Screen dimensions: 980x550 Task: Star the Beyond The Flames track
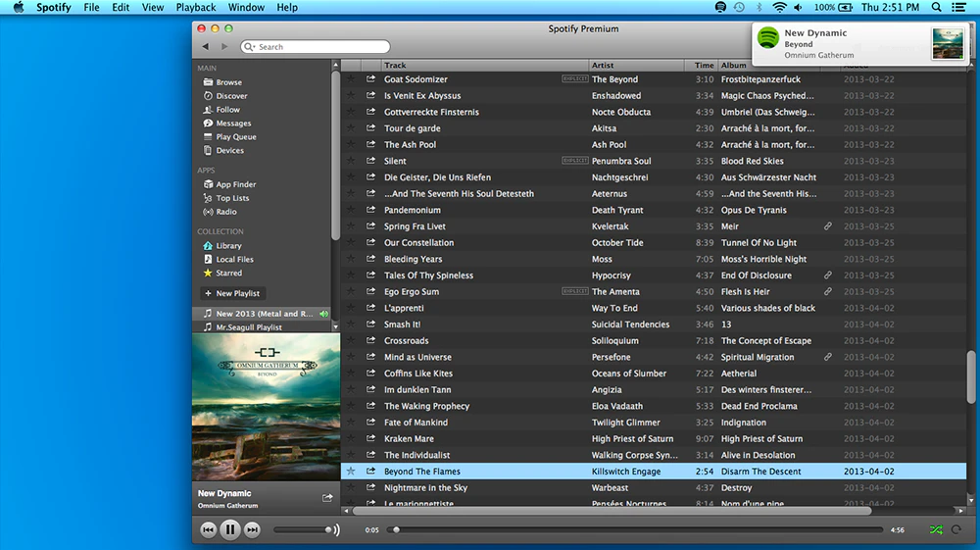pyautogui.click(x=351, y=472)
